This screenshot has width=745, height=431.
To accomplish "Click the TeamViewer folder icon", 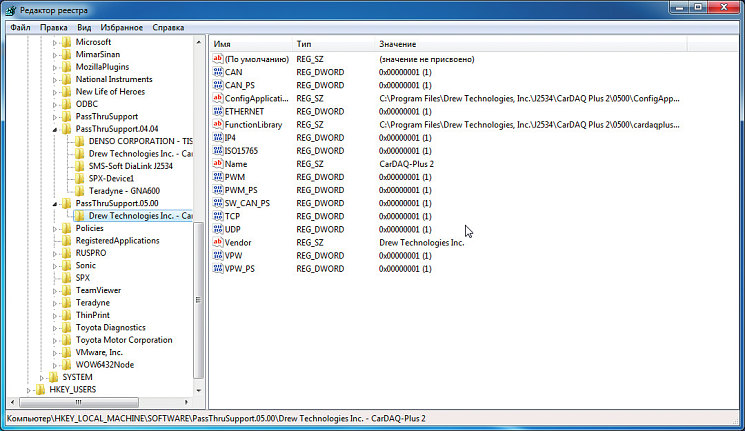I will (67, 290).
